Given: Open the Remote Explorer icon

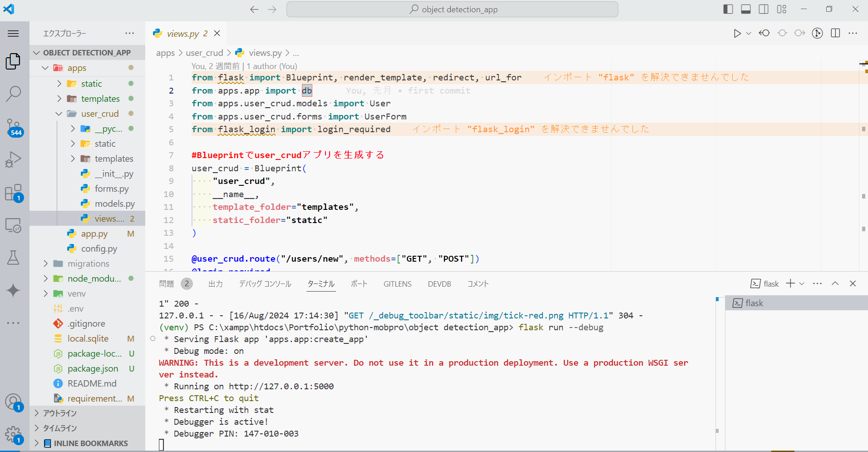Looking at the screenshot, I should (x=14, y=225).
